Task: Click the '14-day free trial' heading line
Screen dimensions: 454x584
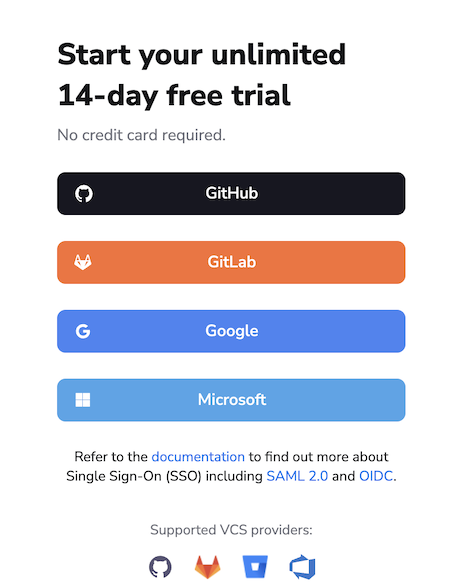Action: (x=174, y=96)
